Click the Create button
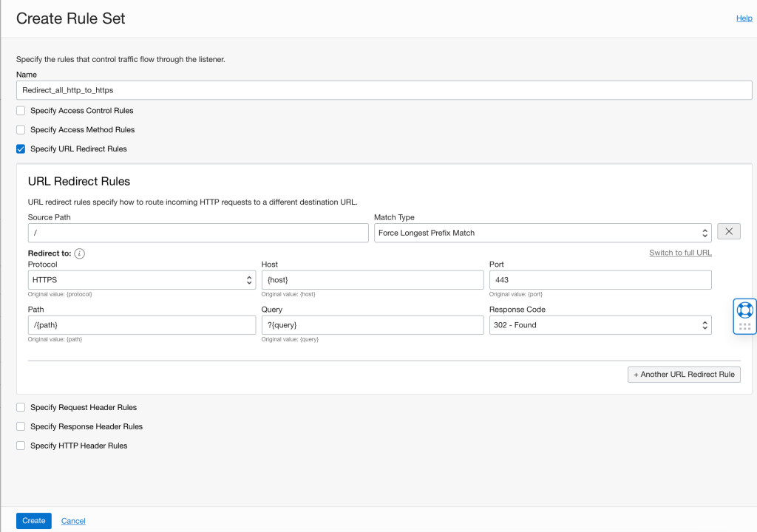 (x=34, y=521)
